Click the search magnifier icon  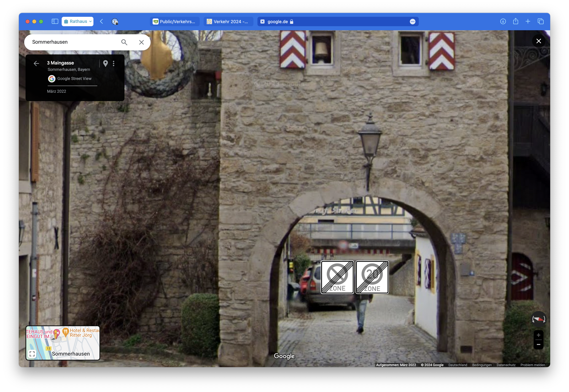point(124,42)
